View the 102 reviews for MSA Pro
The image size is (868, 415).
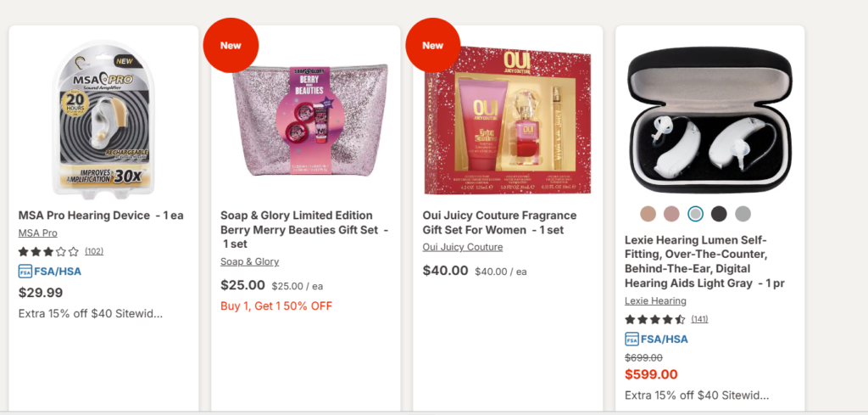click(94, 251)
